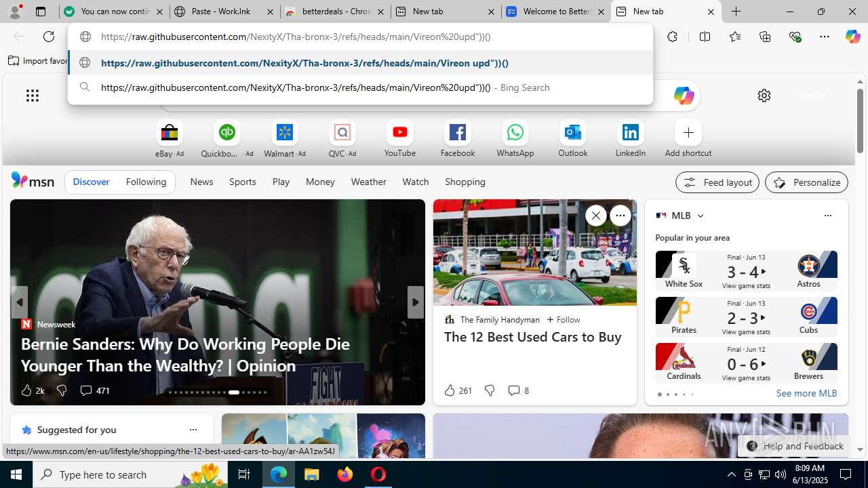Follow The Family Handyman
The width and height of the screenshot is (868, 488).
click(563, 319)
